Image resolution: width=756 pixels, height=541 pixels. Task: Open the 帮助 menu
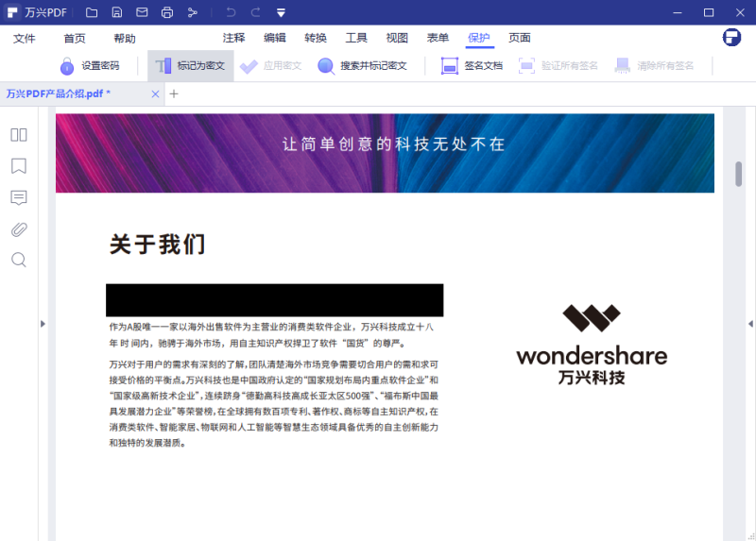click(125, 38)
